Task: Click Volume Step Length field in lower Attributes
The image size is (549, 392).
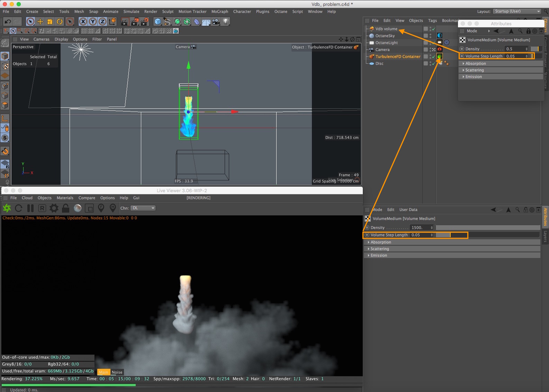Action: pos(422,235)
